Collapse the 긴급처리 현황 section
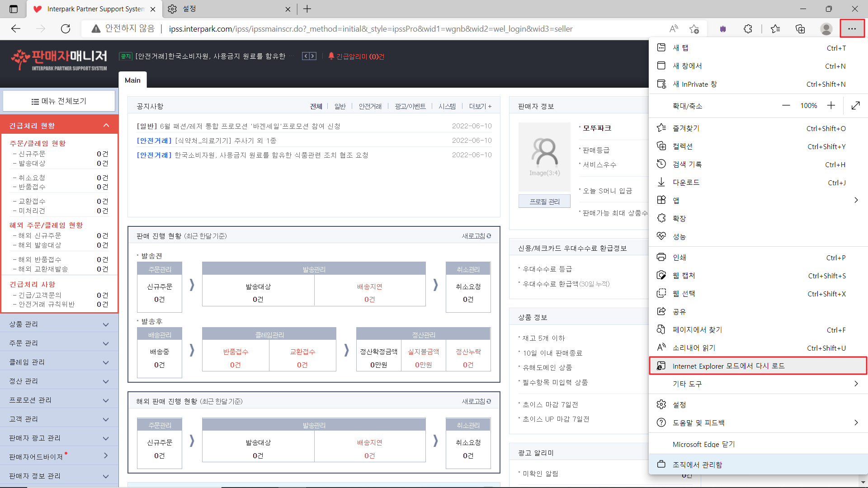This screenshot has width=868, height=488. (x=106, y=126)
